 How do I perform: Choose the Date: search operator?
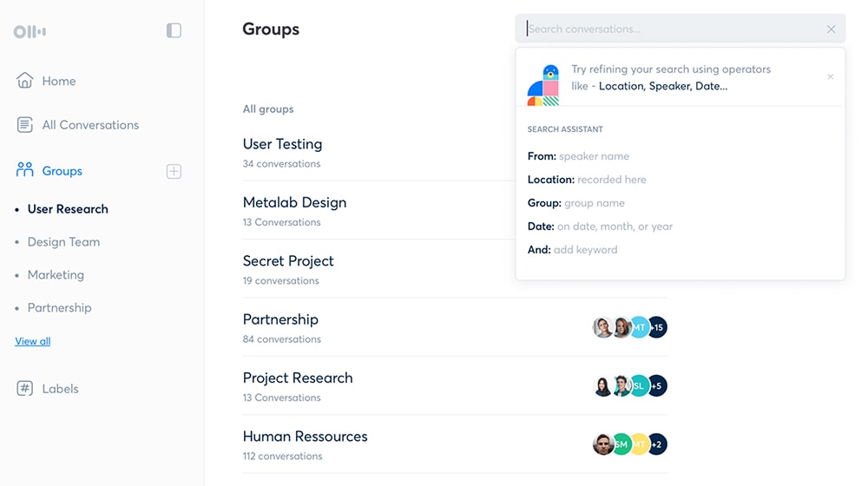pyautogui.click(x=600, y=227)
